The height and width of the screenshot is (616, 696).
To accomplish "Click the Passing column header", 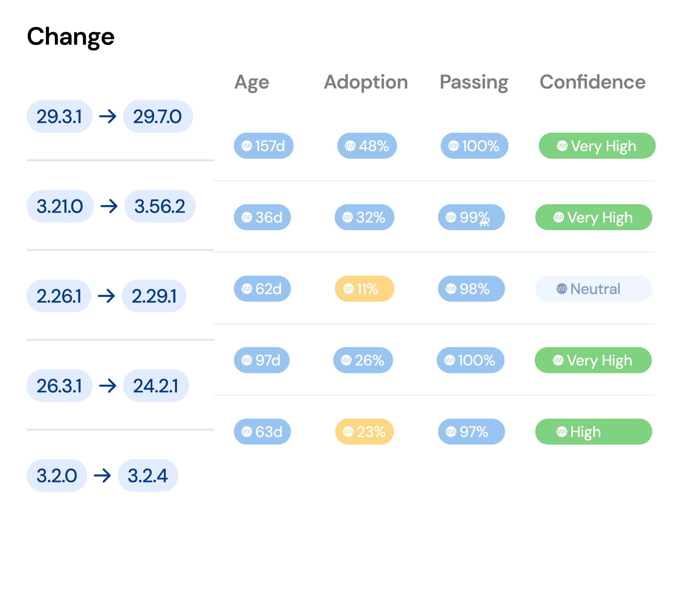I will tap(474, 83).
